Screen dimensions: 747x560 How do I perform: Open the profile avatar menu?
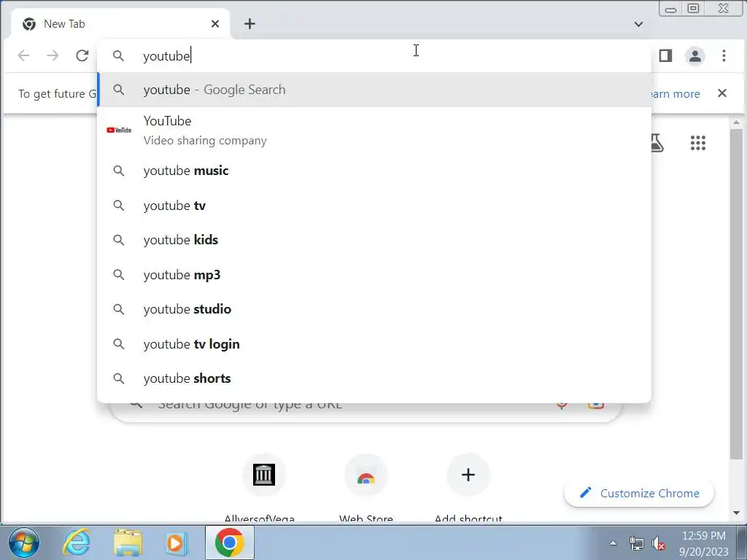(x=695, y=55)
